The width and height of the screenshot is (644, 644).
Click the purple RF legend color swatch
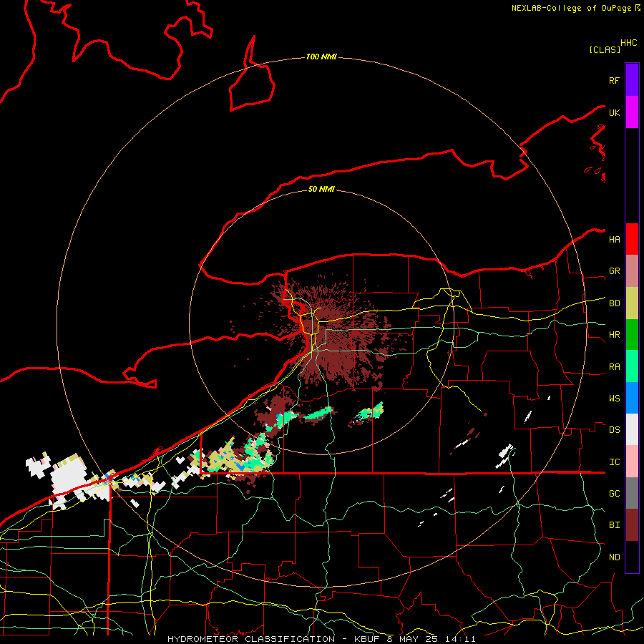tap(632, 80)
